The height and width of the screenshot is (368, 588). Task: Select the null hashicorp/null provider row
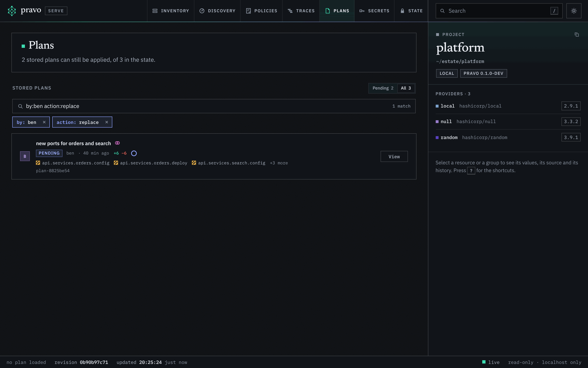click(x=508, y=121)
